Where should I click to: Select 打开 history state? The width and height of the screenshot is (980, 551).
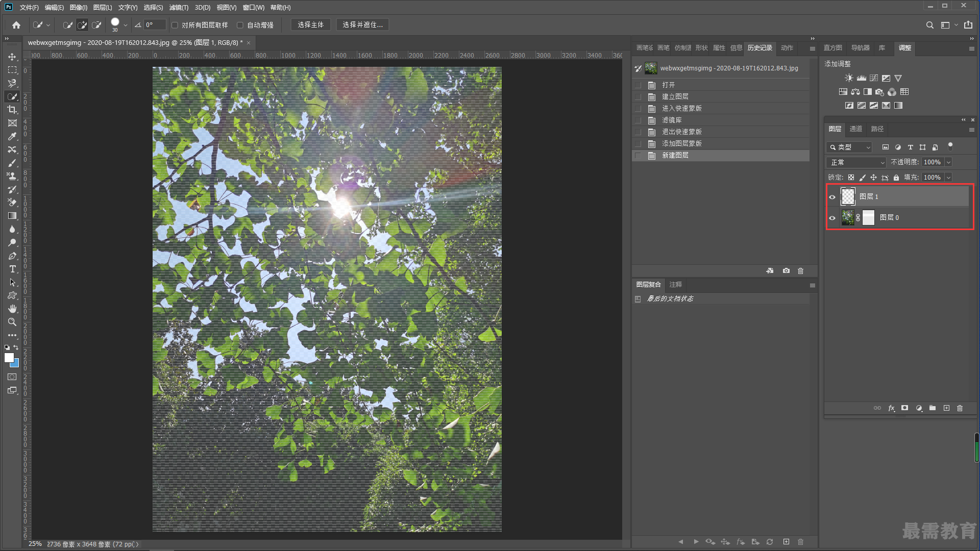[x=721, y=85]
